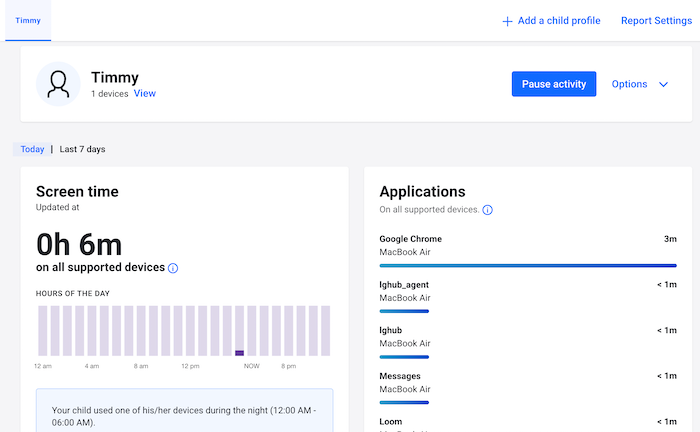Click the 8 pm label under chart
The height and width of the screenshot is (432, 700).
coord(288,366)
